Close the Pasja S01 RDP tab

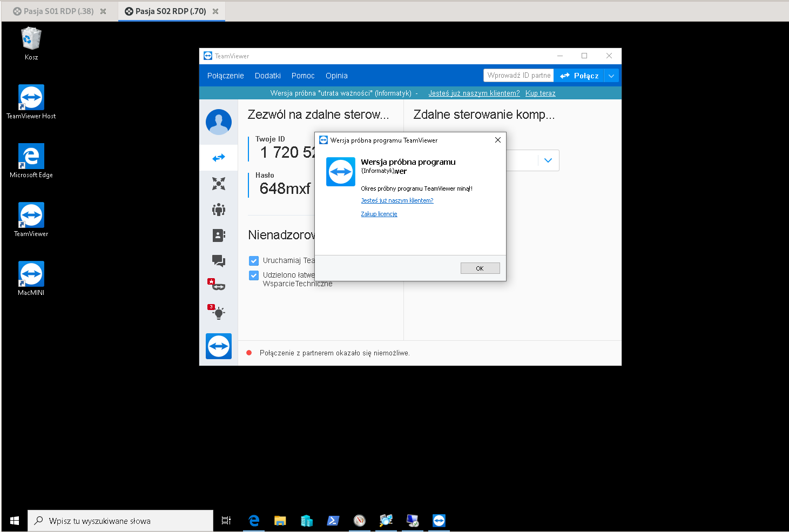103,11
